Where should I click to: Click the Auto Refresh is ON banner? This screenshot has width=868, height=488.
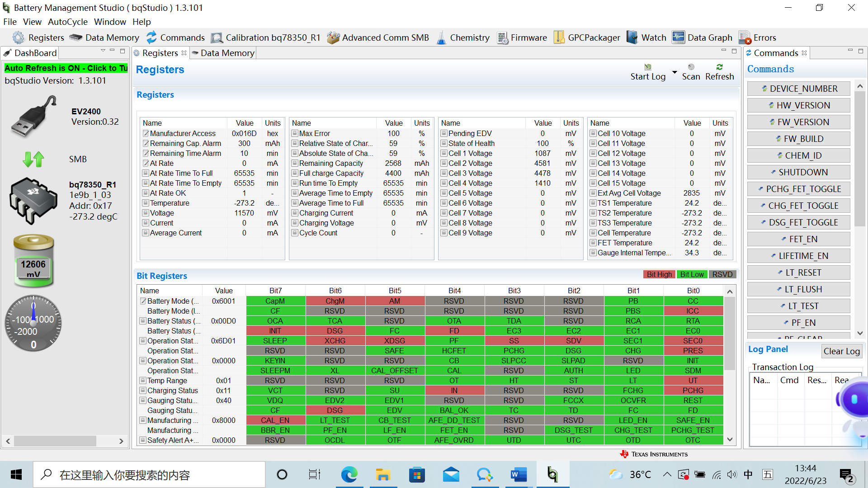point(66,68)
